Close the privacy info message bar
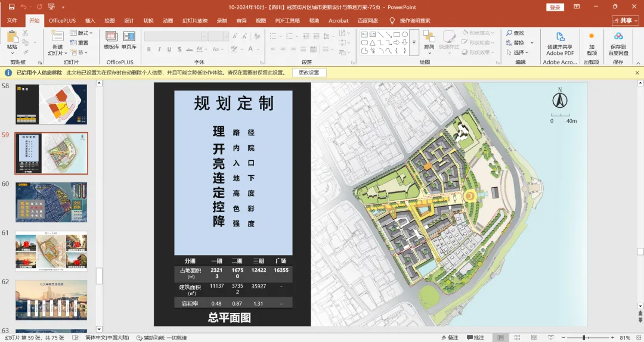 point(637,73)
